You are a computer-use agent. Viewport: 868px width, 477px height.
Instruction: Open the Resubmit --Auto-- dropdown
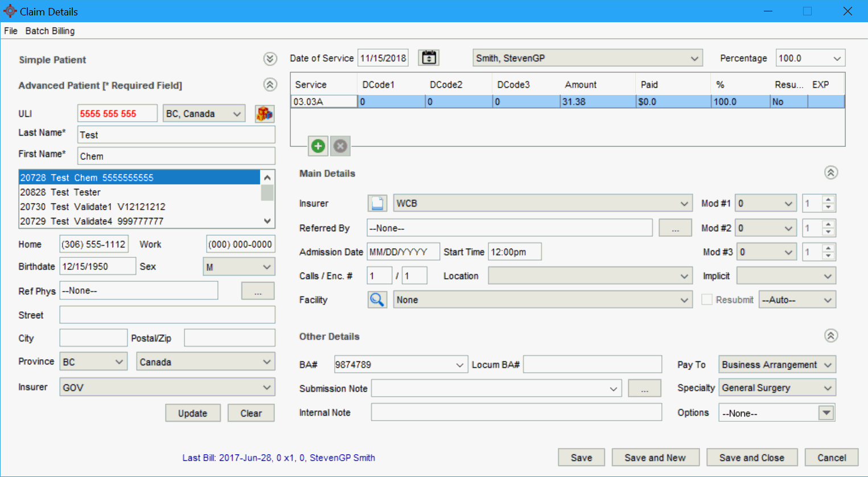[x=797, y=299]
